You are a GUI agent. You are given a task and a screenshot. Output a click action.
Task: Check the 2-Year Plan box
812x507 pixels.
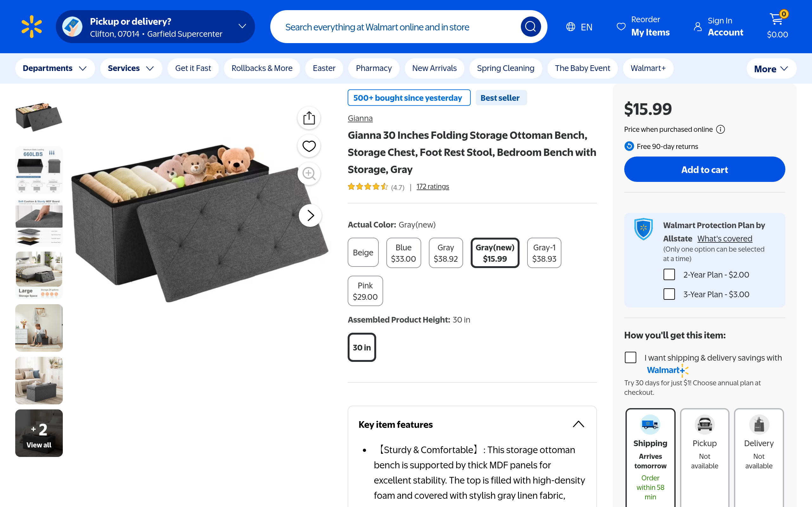click(669, 275)
